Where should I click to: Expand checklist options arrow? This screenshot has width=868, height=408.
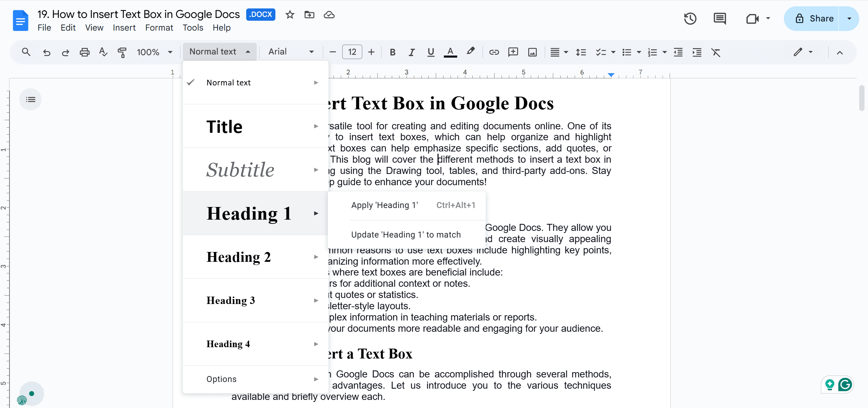click(x=613, y=52)
